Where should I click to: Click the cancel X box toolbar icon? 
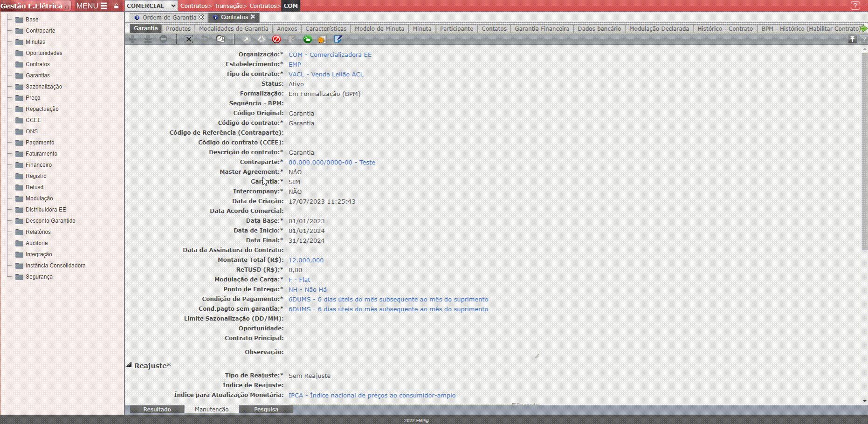click(x=189, y=40)
